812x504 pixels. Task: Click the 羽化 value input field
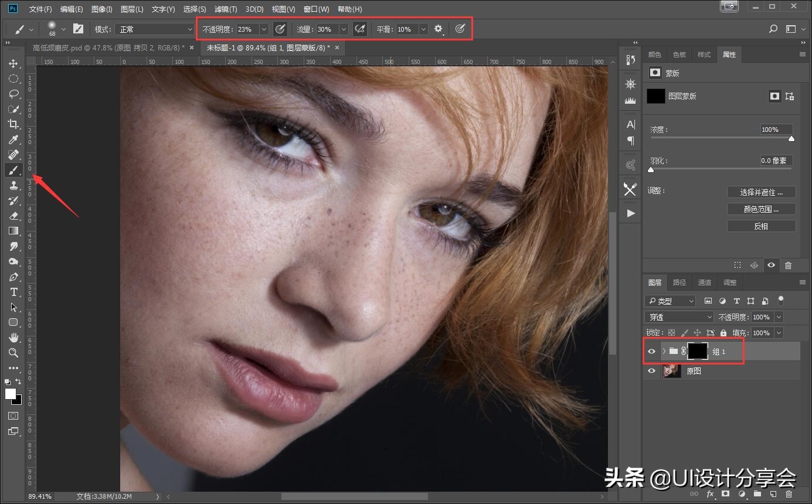pyautogui.click(x=776, y=161)
